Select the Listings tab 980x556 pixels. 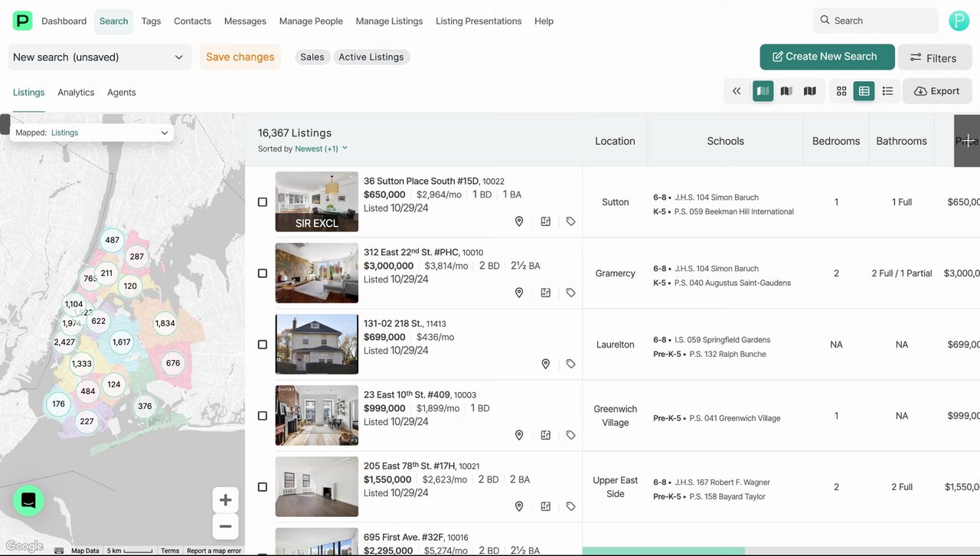click(28, 92)
